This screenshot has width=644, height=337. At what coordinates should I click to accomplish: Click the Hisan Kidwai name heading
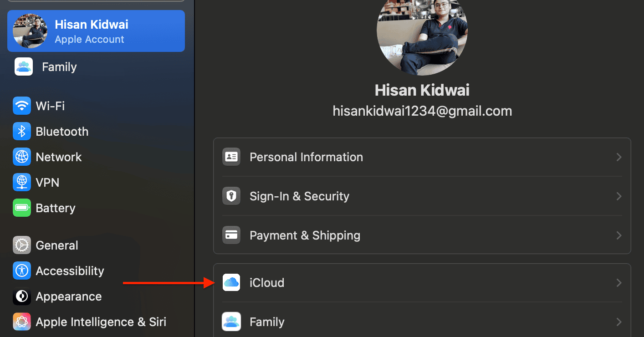422,90
